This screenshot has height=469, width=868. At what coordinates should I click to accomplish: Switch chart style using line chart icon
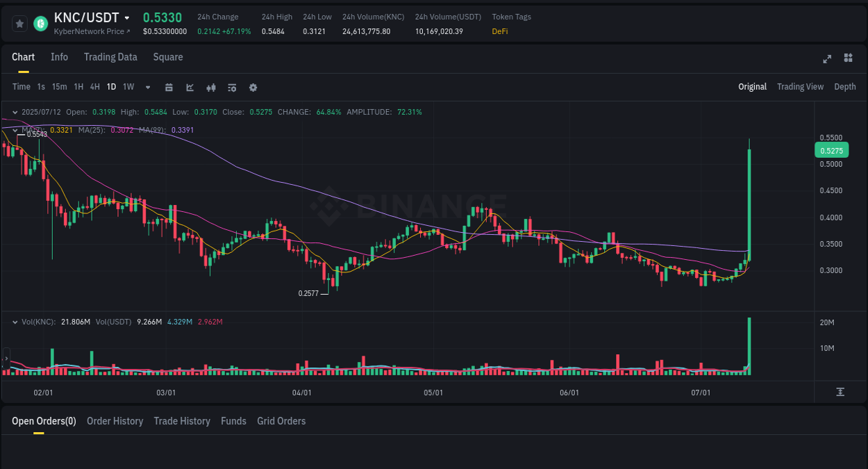[189, 87]
